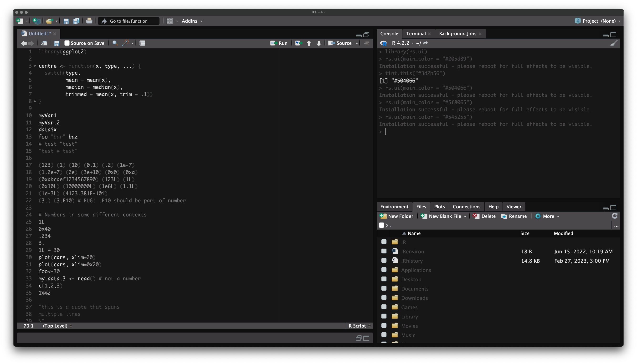Open the Environment tab
The height and width of the screenshot is (364, 637).
(x=394, y=206)
